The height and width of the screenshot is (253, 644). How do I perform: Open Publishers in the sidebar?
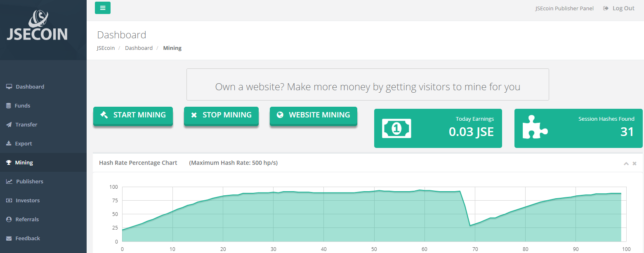click(x=43, y=181)
